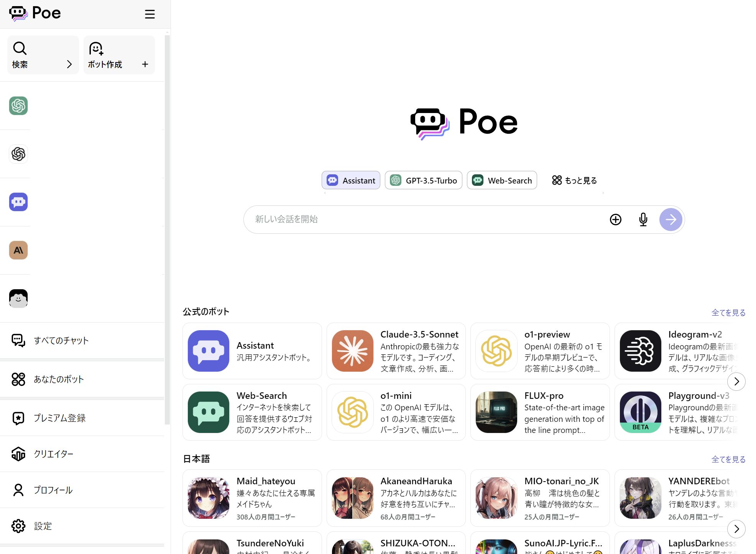Open the o1-preview bot card
The image size is (756, 554).
coord(540,351)
